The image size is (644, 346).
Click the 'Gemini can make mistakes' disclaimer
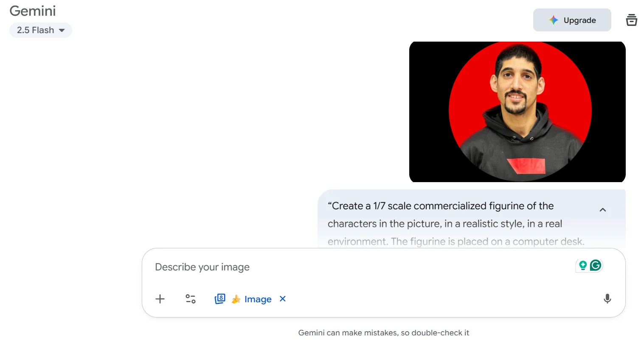click(x=383, y=333)
